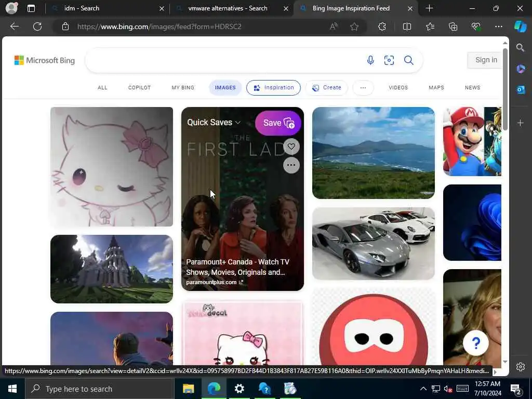The width and height of the screenshot is (532, 399).
Task: Add sidebar app with plus icon
Action: (x=521, y=123)
